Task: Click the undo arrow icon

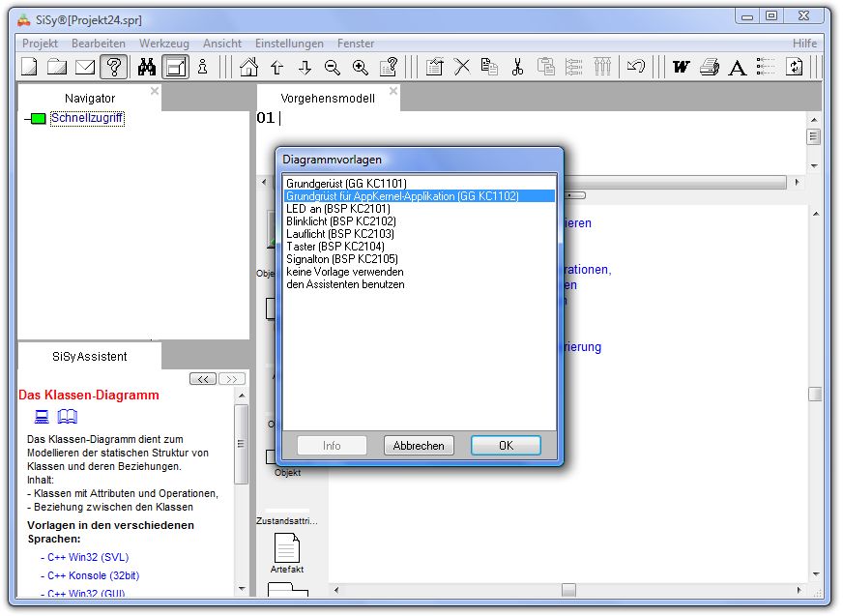Action: 635,67
